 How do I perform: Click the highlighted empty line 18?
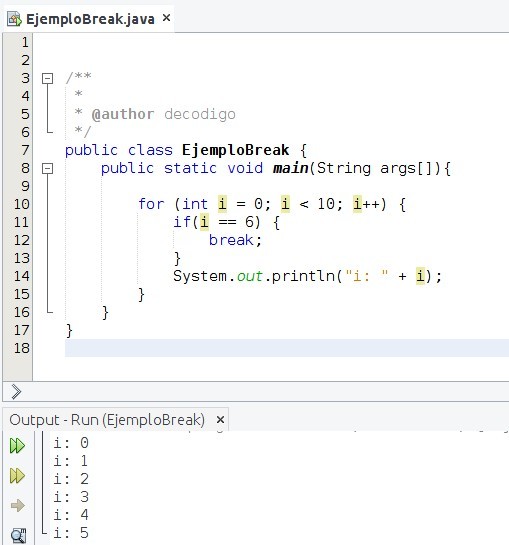(287, 348)
